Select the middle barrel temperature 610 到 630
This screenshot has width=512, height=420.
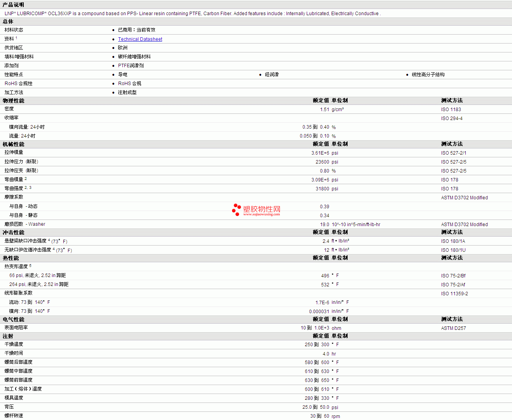point(317,371)
